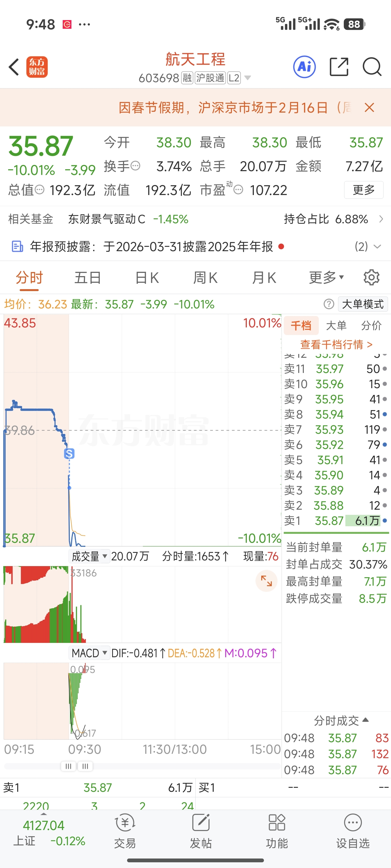Switch to the 大单 tab
391x868 pixels.
coord(336,325)
